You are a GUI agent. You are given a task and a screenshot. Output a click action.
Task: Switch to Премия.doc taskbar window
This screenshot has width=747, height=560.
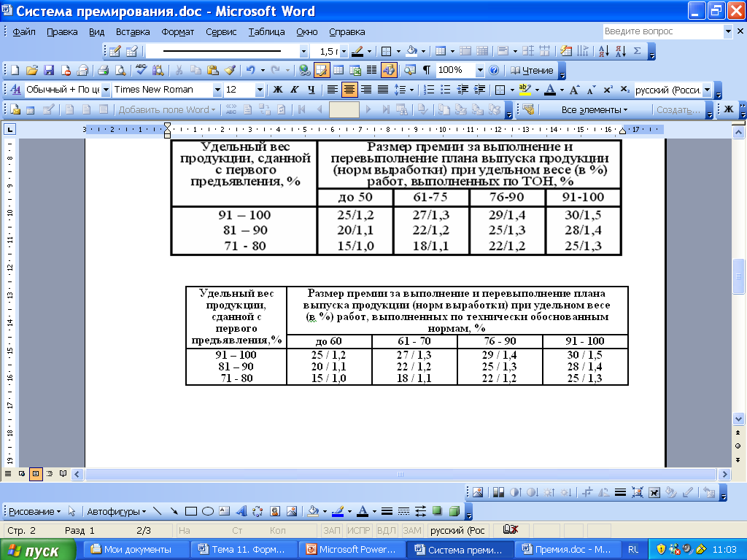(x=567, y=550)
